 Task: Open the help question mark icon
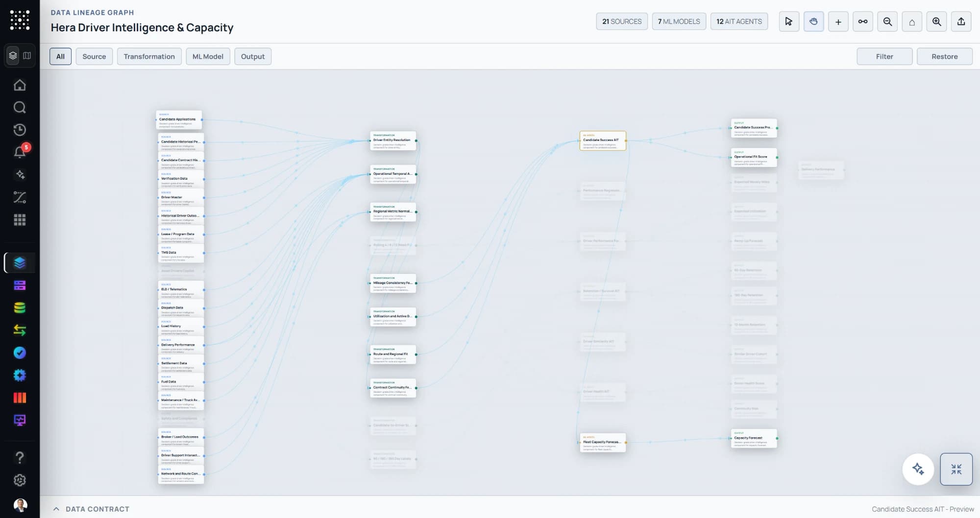[20, 457]
